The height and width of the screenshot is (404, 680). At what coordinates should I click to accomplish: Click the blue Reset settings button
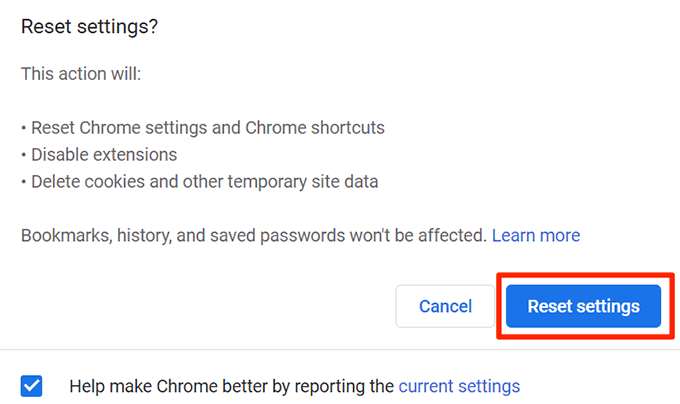(x=583, y=306)
